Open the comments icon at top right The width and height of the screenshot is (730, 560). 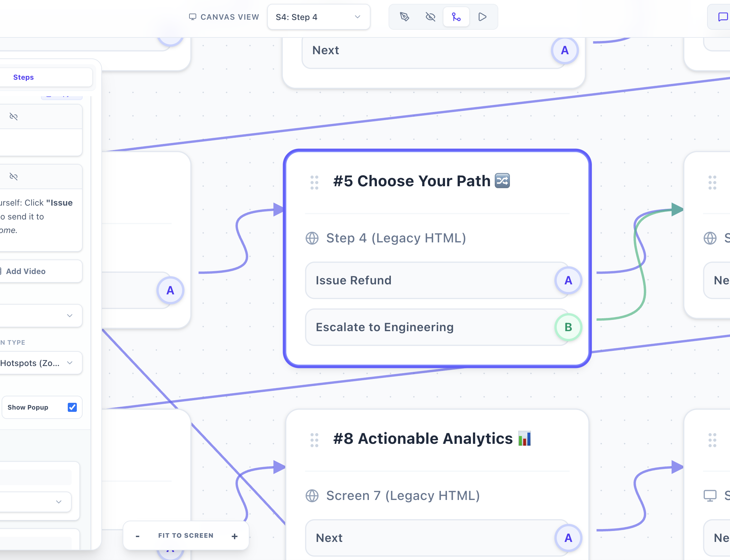coord(722,17)
